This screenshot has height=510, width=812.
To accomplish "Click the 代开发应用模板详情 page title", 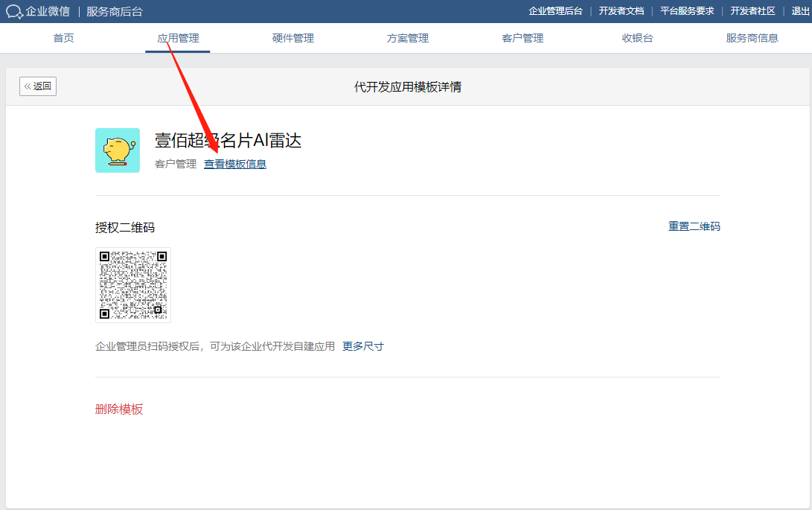I will pos(408,87).
